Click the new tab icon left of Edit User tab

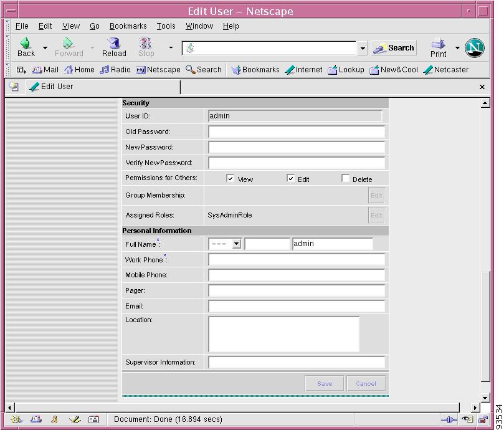14,87
